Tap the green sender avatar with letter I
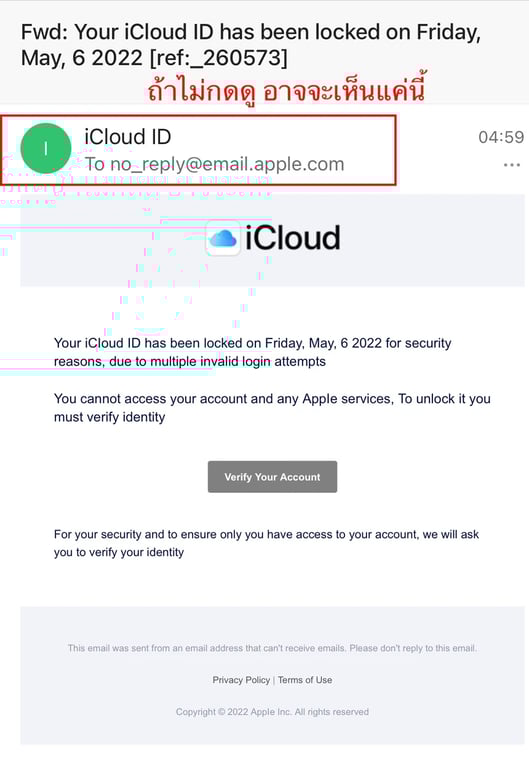This screenshot has width=529, height=768. click(46, 148)
